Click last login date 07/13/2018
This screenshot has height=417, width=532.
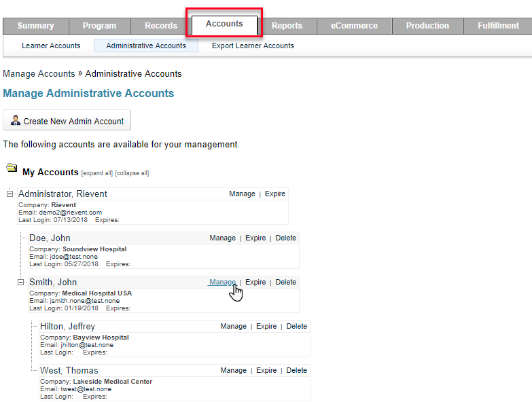click(70, 220)
